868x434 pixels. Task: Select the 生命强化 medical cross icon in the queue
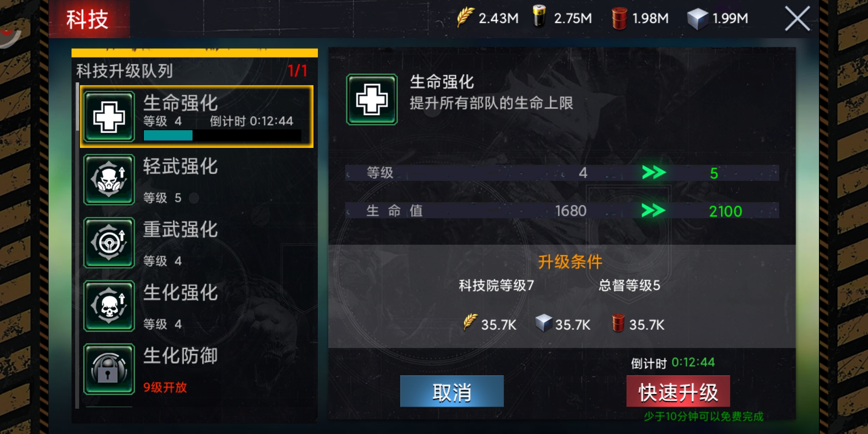point(109,117)
